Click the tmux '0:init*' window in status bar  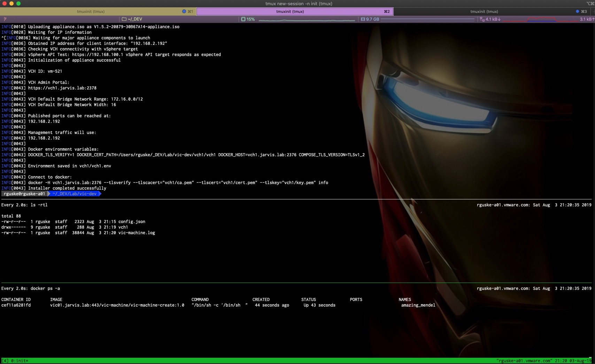pyautogui.click(x=20, y=361)
